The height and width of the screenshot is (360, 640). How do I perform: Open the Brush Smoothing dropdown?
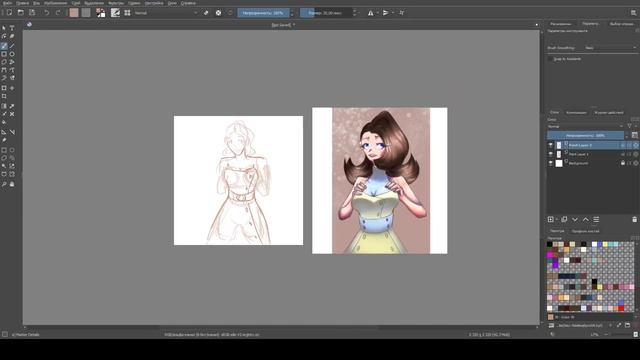click(x=611, y=48)
